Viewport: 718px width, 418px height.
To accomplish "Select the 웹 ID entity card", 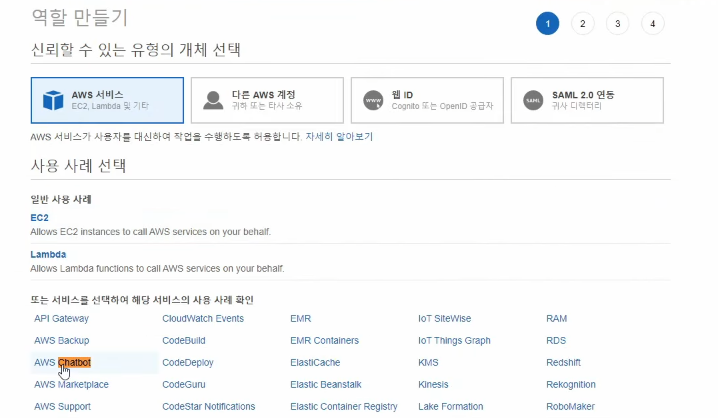I will [x=427, y=100].
